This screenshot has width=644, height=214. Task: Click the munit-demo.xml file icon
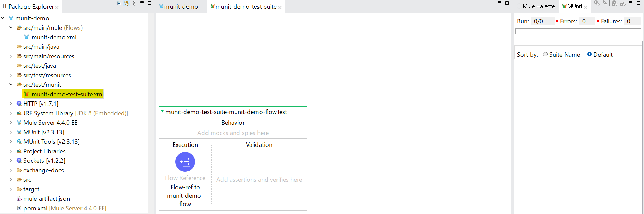[x=26, y=37]
